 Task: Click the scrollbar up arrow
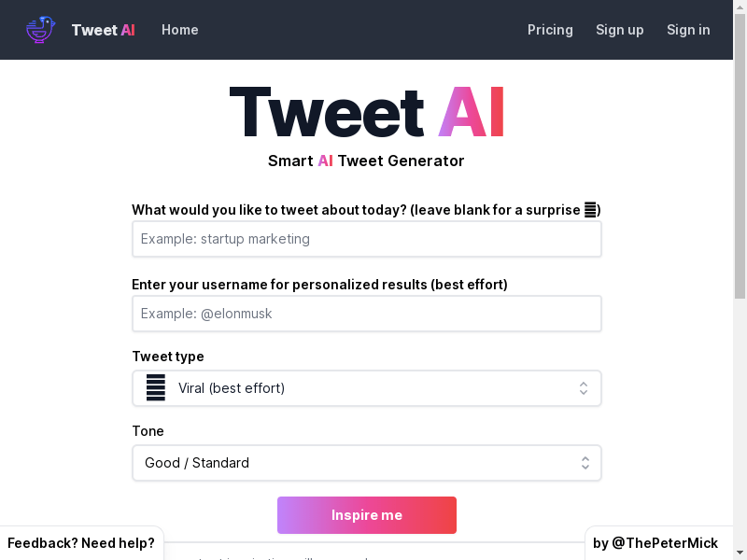pyautogui.click(x=740, y=7)
